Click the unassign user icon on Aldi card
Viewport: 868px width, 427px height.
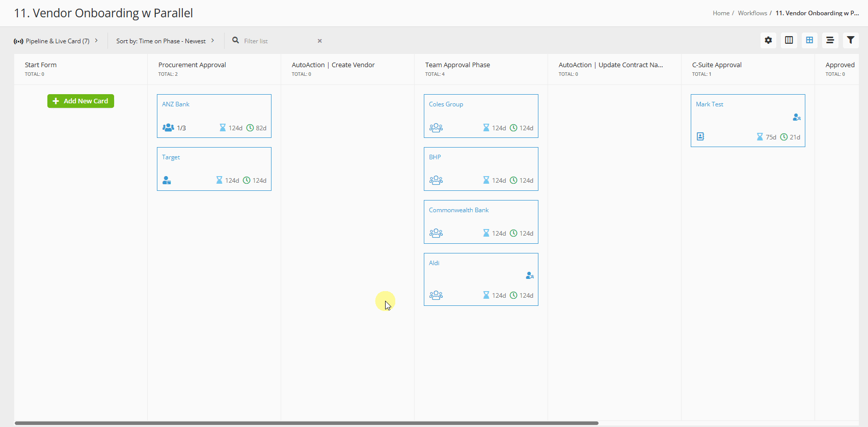(530, 275)
